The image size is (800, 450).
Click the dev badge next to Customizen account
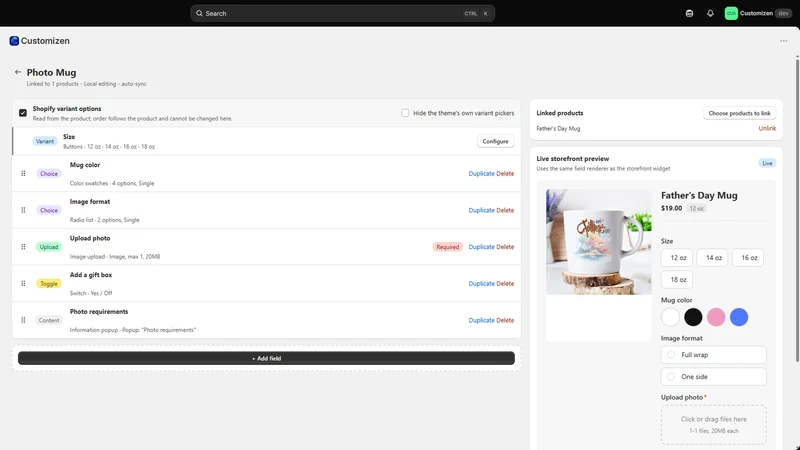(x=783, y=13)
